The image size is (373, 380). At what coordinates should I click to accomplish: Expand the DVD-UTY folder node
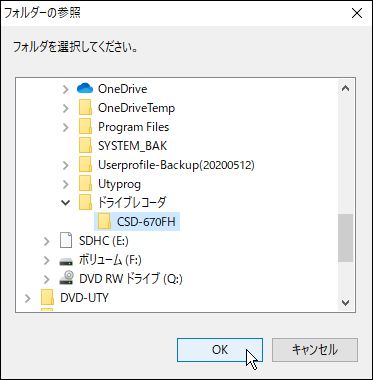point(28,298)
